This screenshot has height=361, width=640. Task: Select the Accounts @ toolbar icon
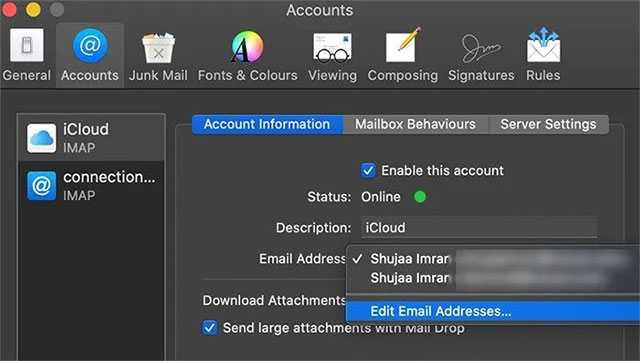(x=90, y=46)
